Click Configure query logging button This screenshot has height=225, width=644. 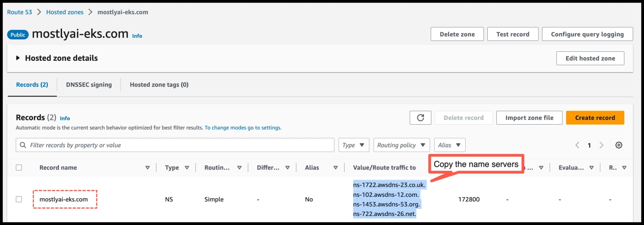pyautogui.click(x=587, y=34)
